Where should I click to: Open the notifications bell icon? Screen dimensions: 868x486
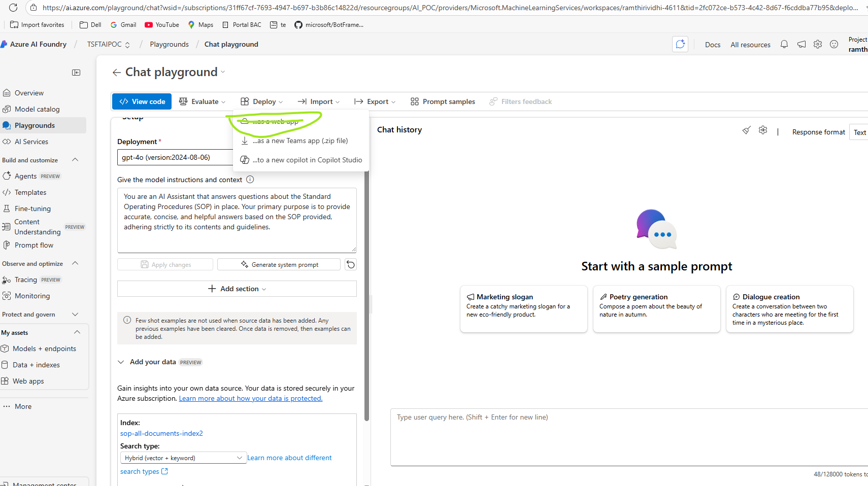(784, 45)
